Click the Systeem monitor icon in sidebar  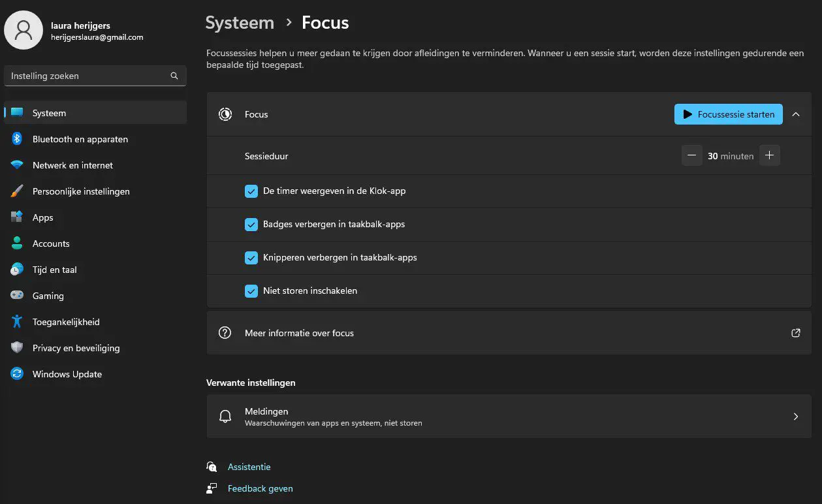click(x=17, y=113)
